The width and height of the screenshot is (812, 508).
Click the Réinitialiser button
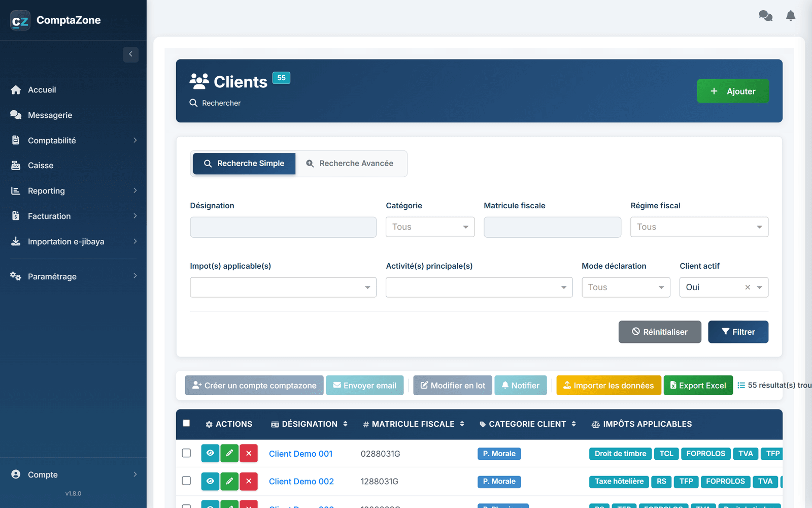pyautogui.click(x=660, y=332)
